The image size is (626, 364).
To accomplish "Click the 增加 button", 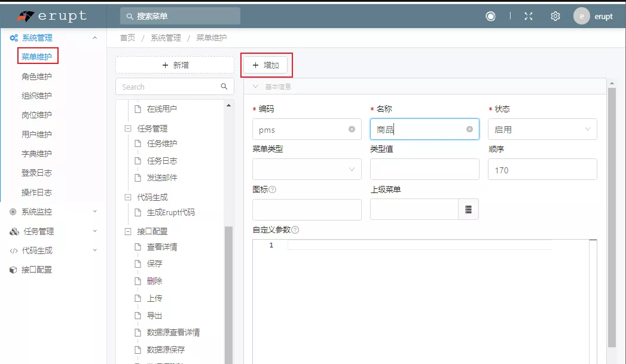I will pyautogui.click(x=266, y=65).
